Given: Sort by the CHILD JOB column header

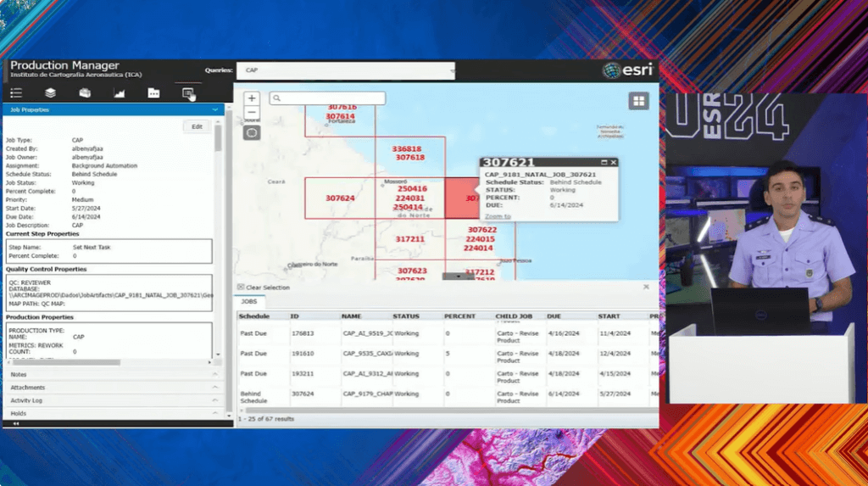Looking at the screenshot, I should 514,316.
